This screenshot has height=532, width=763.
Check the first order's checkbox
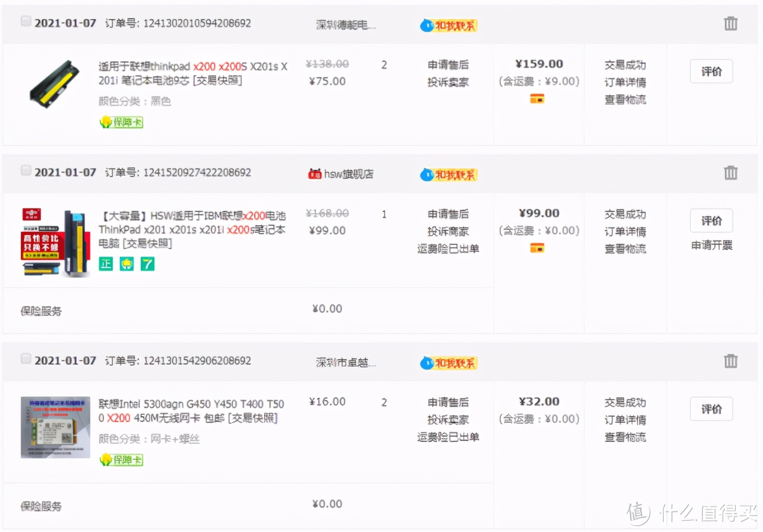tap(26, 21)
